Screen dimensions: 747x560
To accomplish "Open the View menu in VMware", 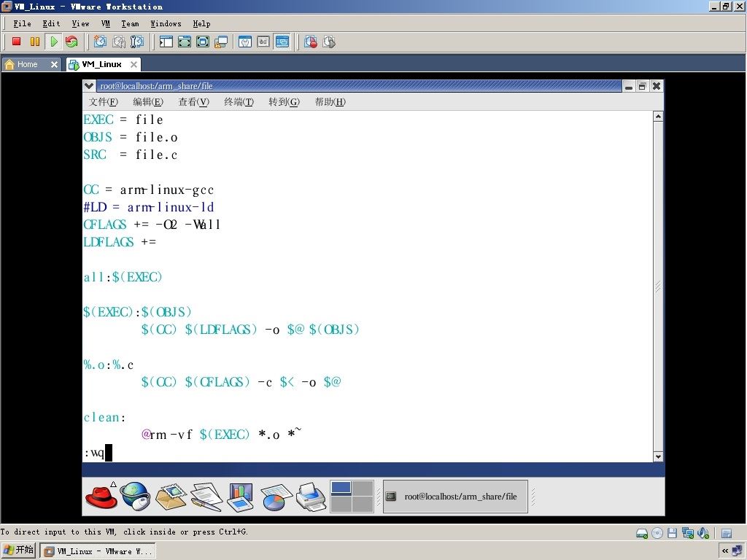I will [80, 23].
